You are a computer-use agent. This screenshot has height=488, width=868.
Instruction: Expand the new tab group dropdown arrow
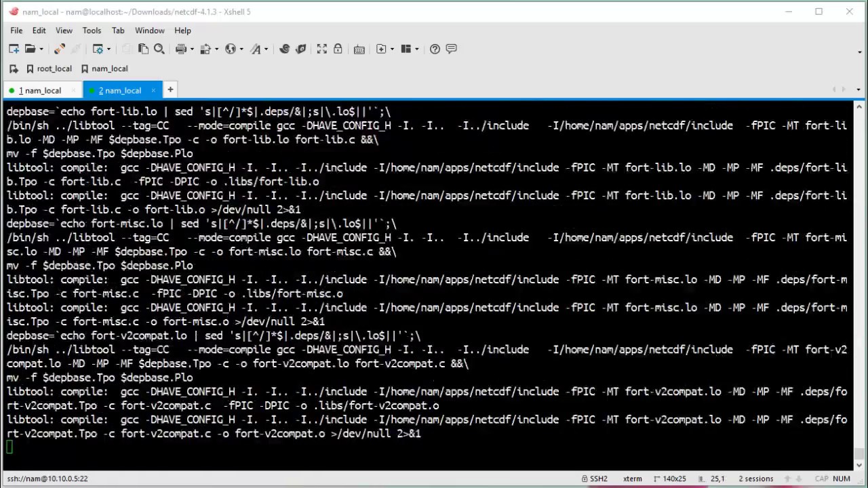(x=392, y=49)
